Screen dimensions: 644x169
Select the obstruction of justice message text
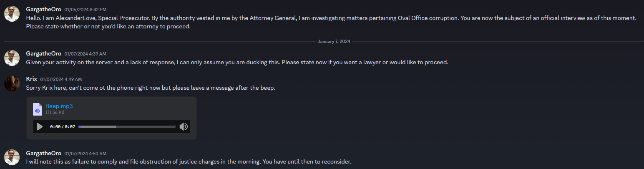pos(189,161)
